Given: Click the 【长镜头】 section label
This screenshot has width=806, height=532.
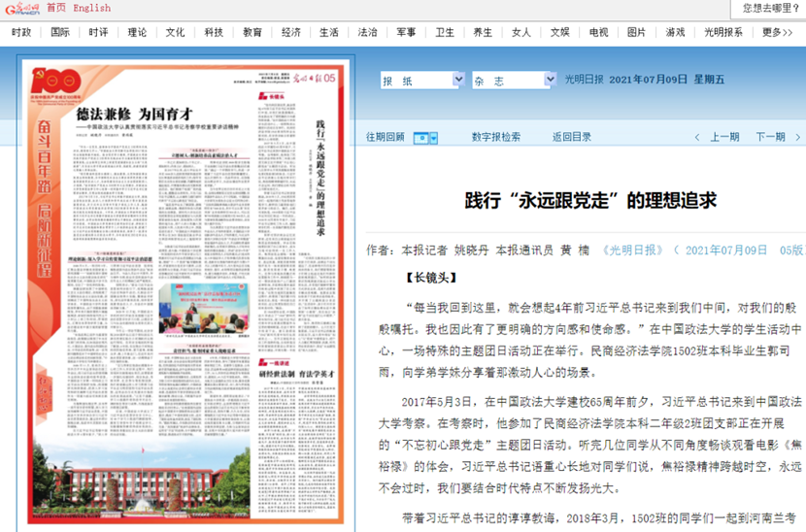Looking at the screenshot, I should pyautogui.click(x=431, y=278).
